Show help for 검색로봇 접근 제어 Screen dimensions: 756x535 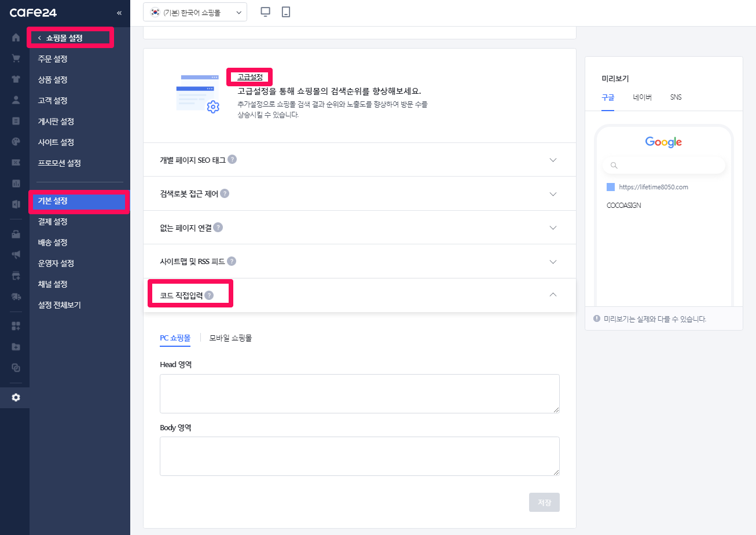225,193
